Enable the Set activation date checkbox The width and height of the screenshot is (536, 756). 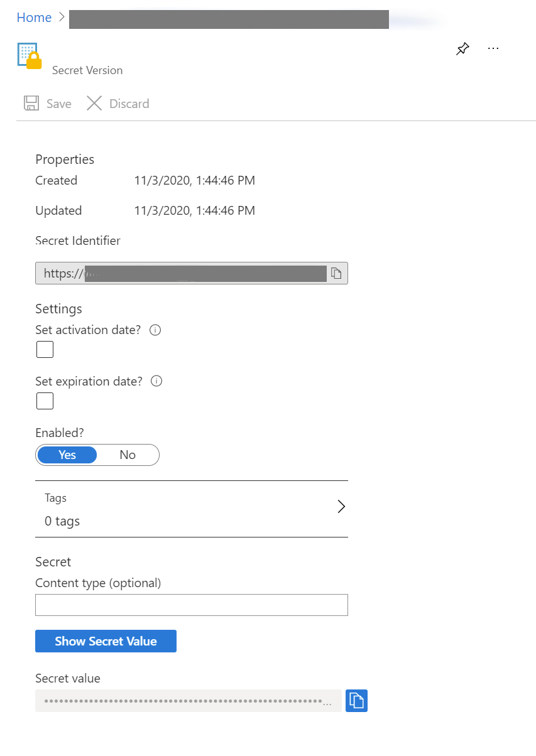click(45, 350)
